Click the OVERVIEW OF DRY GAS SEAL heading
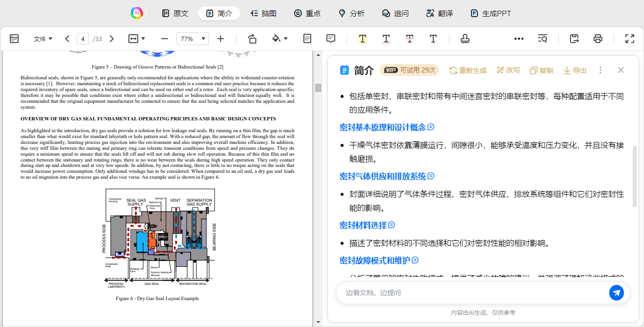644x327 pixels. click(x=148, y=119)
